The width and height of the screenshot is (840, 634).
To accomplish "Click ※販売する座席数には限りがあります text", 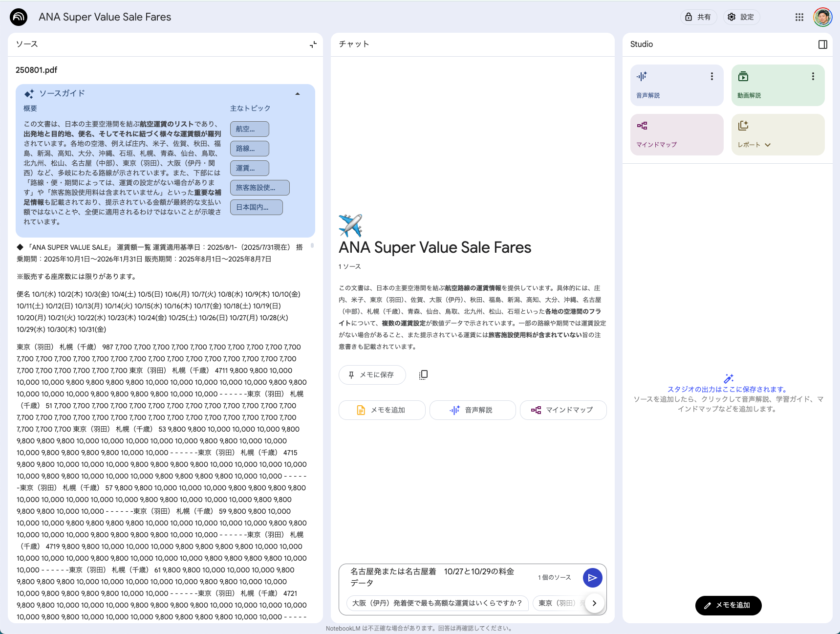I will [x=77, y=277].
